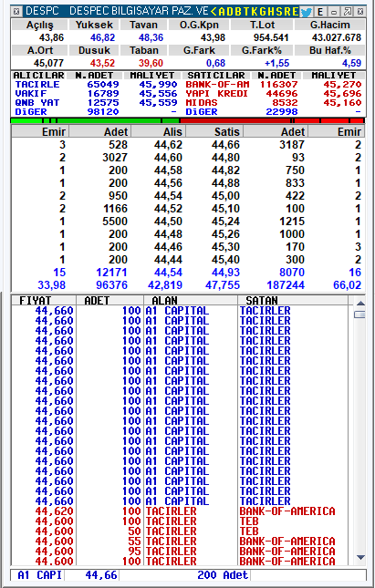Click the yellow letter T in the title bar
The width and height of the screenshot is (375, 588).
pos(245,12)
